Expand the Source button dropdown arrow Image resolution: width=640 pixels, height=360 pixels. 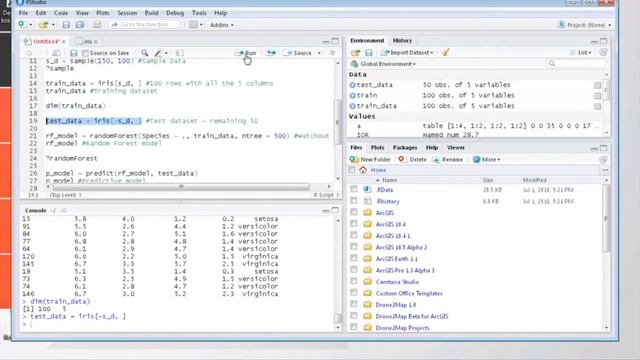click(319, 53)
